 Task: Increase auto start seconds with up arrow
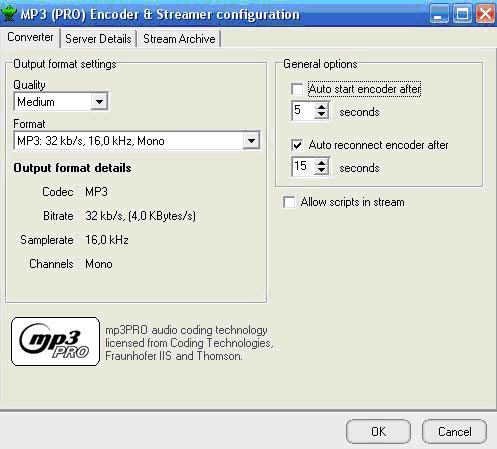[x=321, y=107]
